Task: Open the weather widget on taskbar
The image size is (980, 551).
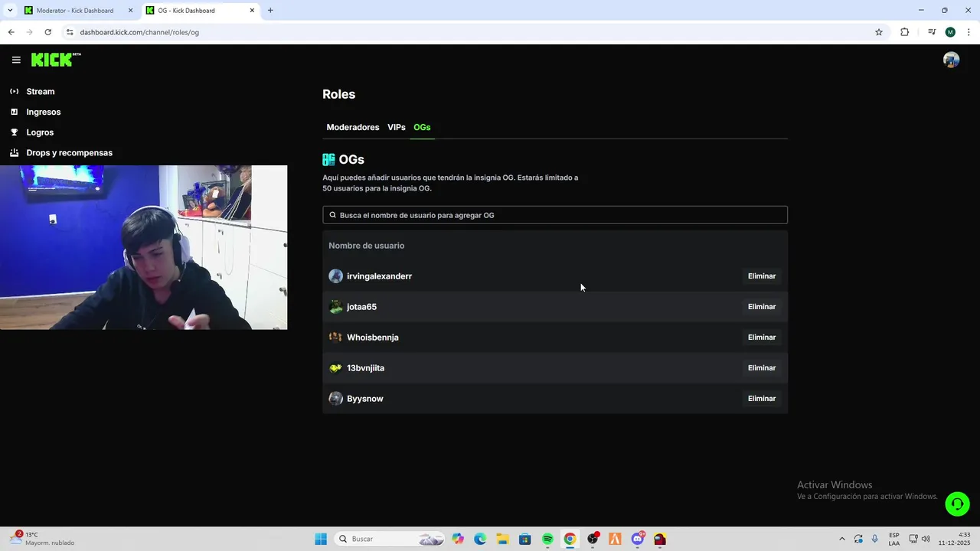Action: [x=43, y=539]
